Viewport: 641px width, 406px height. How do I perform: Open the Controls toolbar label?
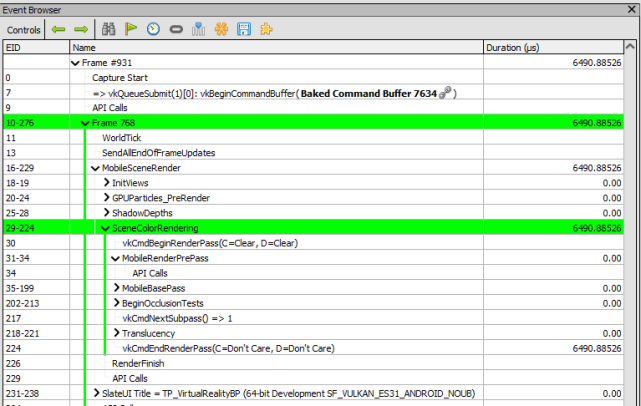tap(24, 30)
